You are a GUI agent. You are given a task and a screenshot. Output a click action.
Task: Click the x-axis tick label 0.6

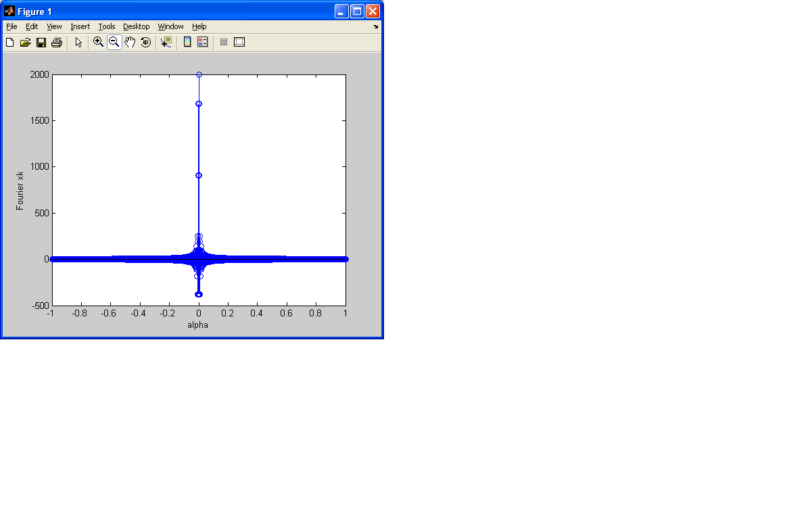tap(287, 314)
